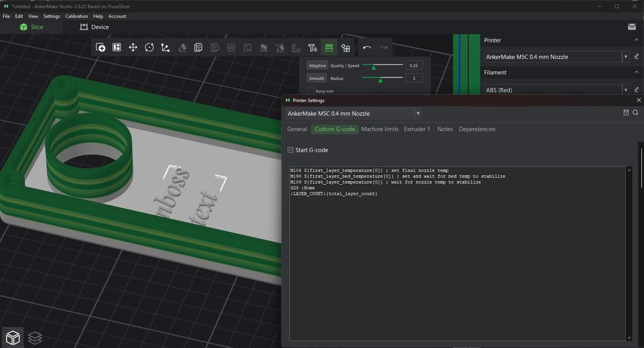This screenshot has height=348, width=644.
Task: Open the ABS (Red) filament dropdown
Action: point(626,90)
